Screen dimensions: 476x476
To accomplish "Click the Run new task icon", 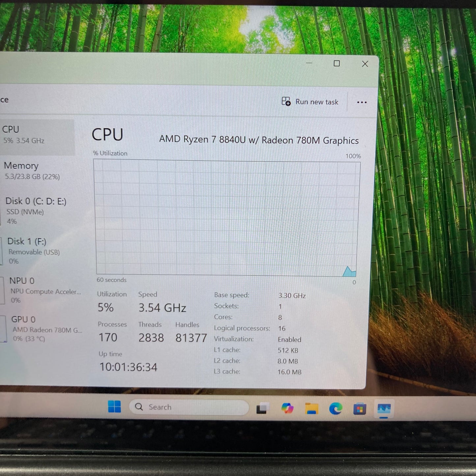I will pyautogui.click(x=286, y=101).
